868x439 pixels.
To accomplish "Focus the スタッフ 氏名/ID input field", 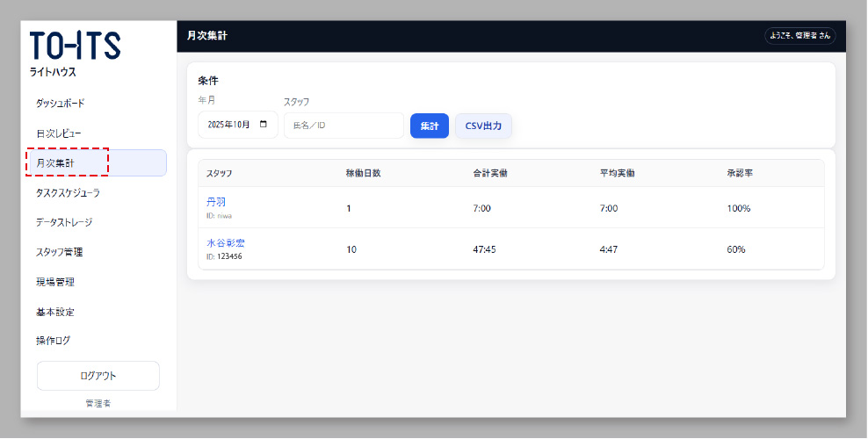I will (344, 126).
